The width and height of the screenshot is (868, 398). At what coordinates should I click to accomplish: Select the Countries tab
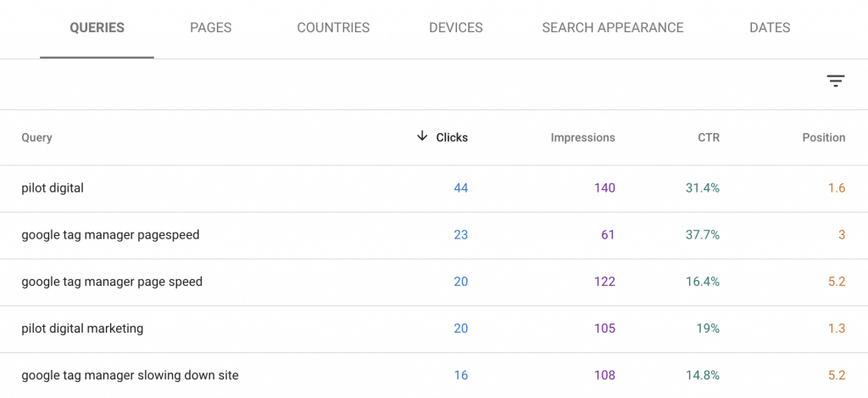point(333,28)
